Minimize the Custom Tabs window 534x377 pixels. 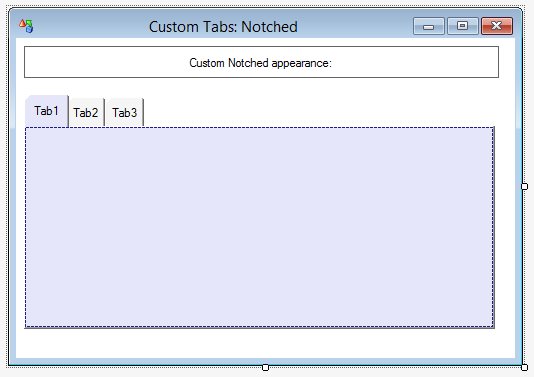click(428, 26)
